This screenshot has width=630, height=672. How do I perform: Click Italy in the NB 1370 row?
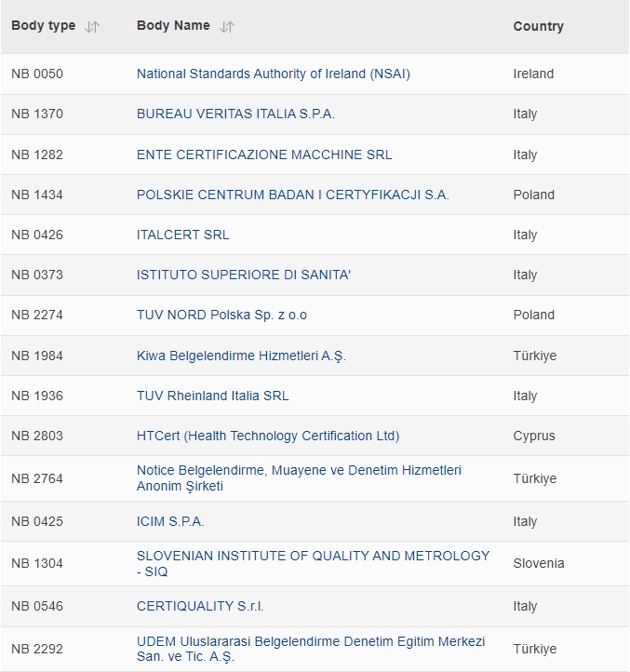tap(525, 114)
